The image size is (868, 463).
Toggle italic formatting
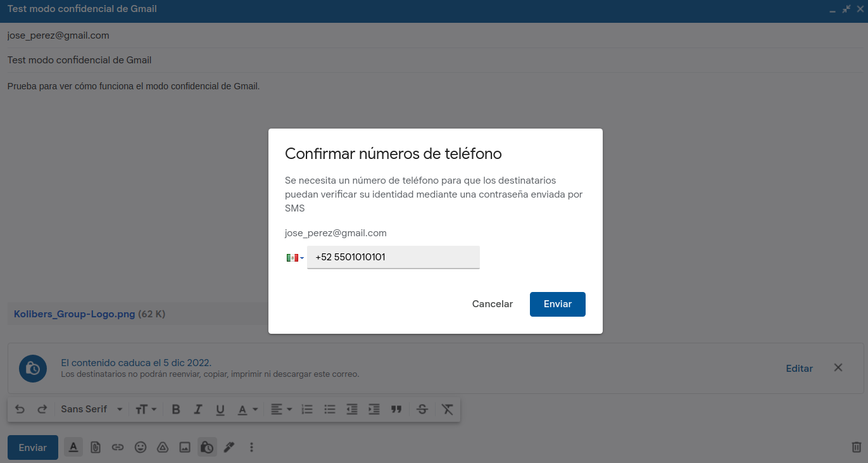(198, 409)
